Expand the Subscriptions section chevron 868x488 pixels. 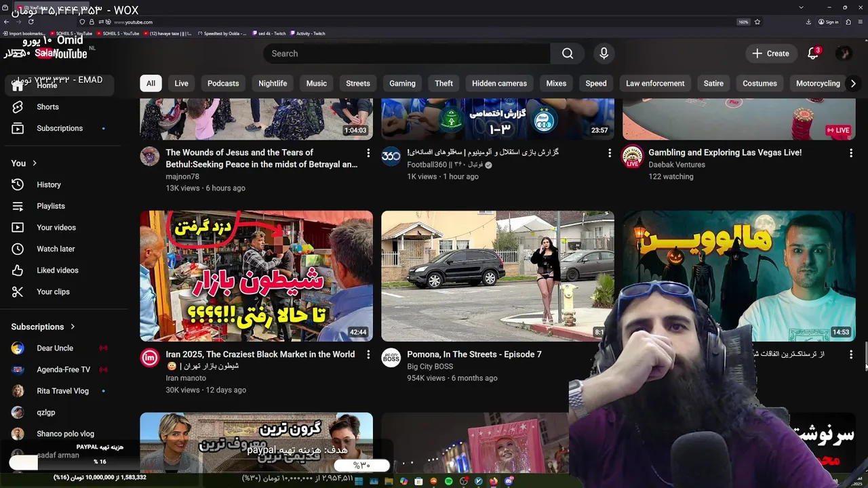point(73,327)
